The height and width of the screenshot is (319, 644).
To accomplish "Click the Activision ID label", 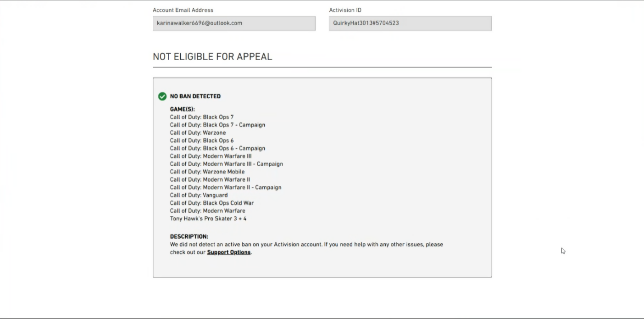I will click(345, 10).
